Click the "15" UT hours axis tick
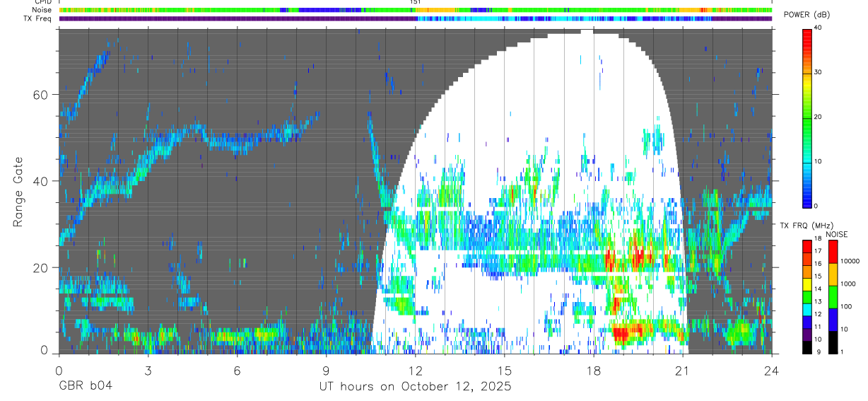The width and height of the screenshot is (868, 401). coord(505,371)
